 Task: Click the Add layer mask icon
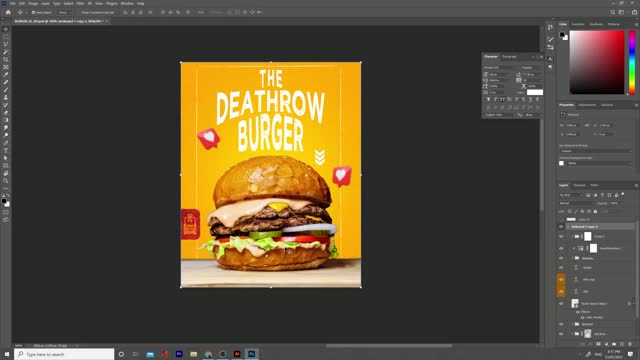(598, 344)
